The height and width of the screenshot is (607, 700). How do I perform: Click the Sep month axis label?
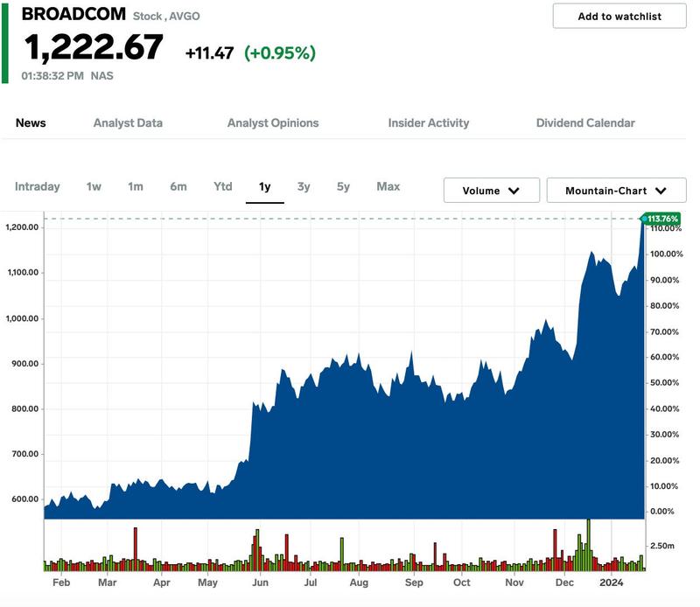click(x=414, y=583)
